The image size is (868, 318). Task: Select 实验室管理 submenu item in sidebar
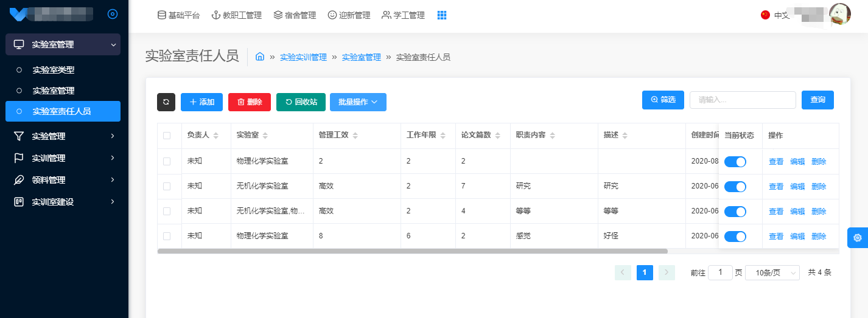63,91
